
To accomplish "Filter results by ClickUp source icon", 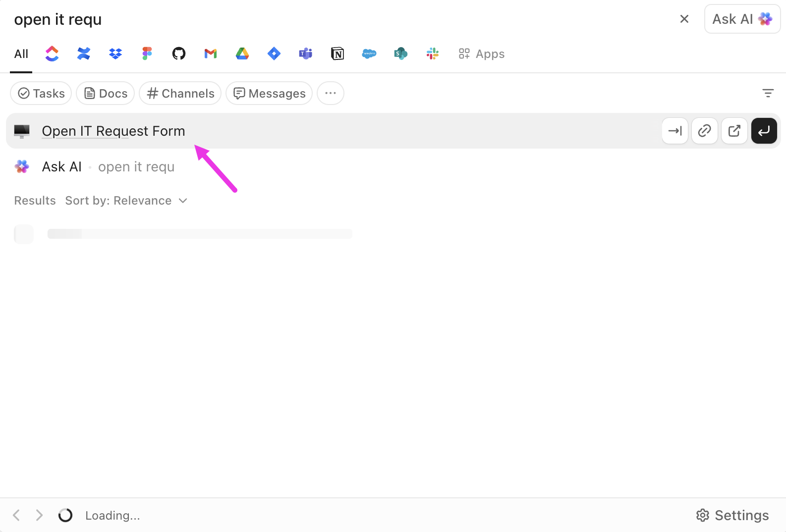I will (x=52, y=53).
